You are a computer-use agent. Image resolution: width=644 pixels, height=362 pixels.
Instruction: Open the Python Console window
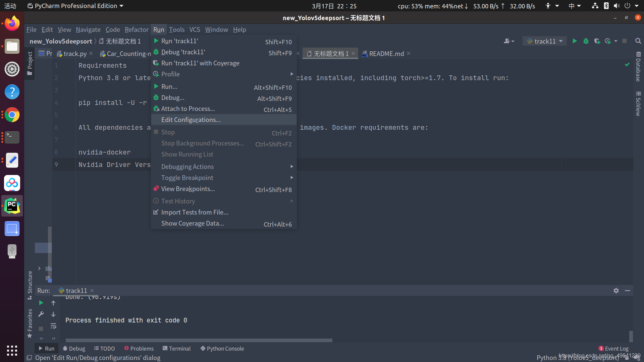[222, 349]
